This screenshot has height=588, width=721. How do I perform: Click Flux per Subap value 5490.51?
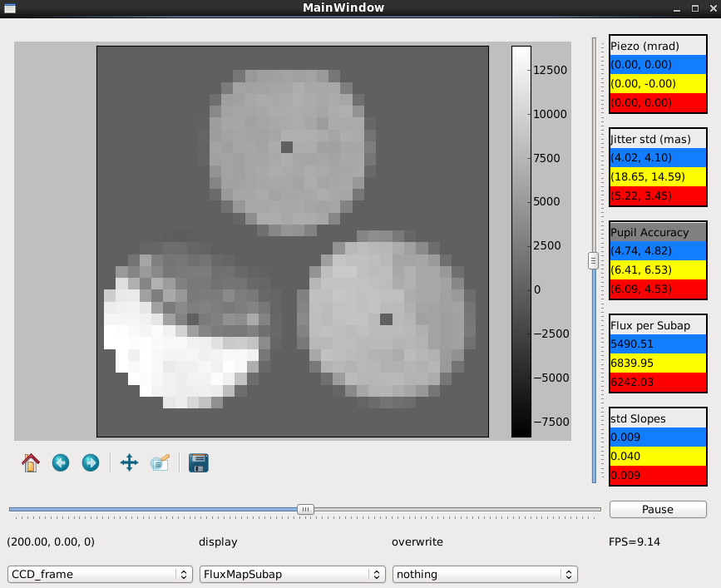tap(658, 343)
